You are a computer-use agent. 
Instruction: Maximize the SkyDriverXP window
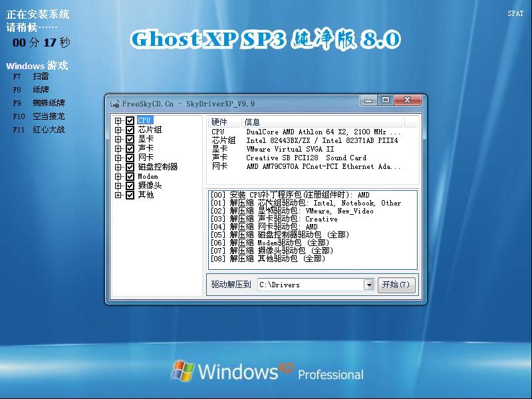[386, 100]
